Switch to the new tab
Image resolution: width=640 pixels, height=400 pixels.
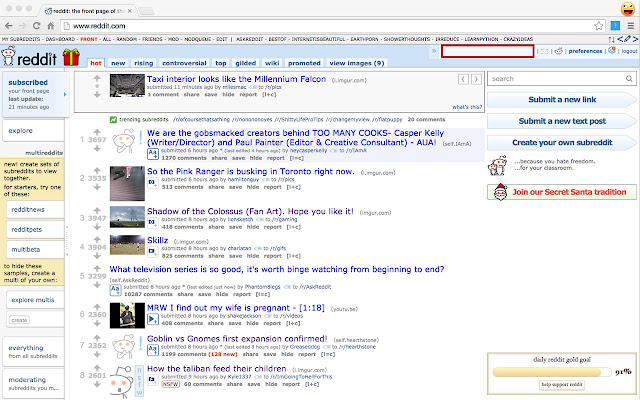tap(118, 63)
